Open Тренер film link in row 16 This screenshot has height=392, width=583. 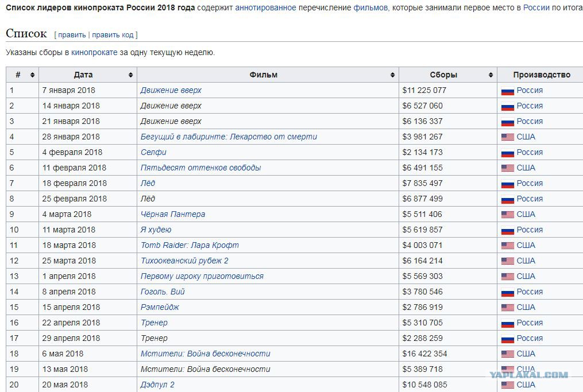154,323
